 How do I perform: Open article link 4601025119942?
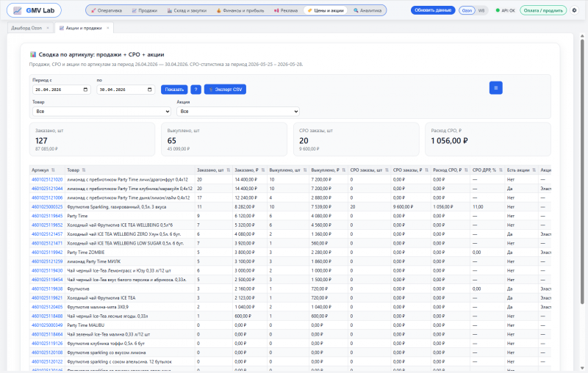coord(47,253)
